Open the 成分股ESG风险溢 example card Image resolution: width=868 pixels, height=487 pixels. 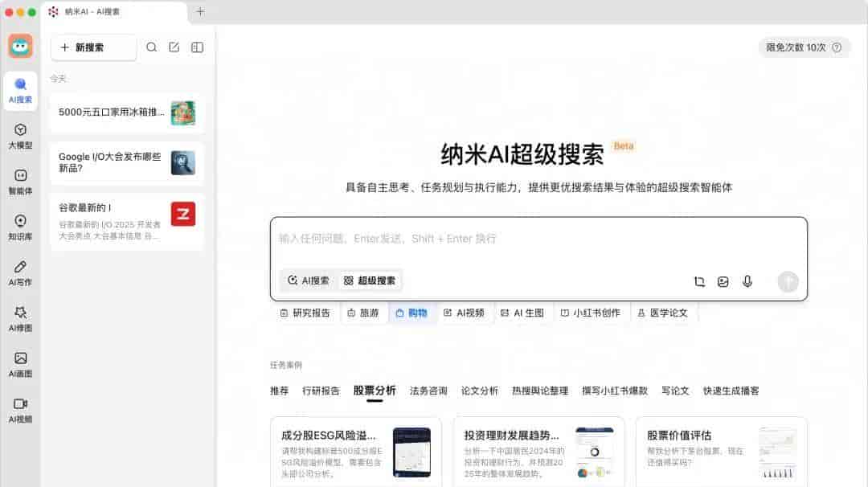pos(356,452)
